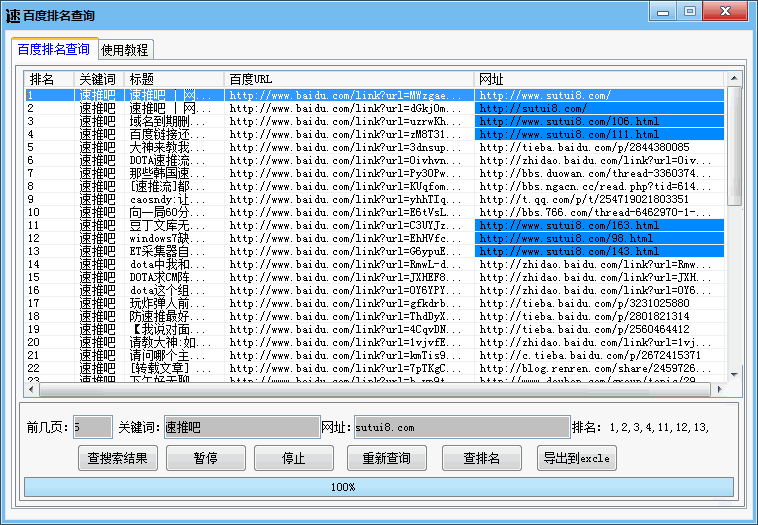Screen dimensions: 758x525
Task: Close the 百度排名查询 window
Action: [725, 12]
